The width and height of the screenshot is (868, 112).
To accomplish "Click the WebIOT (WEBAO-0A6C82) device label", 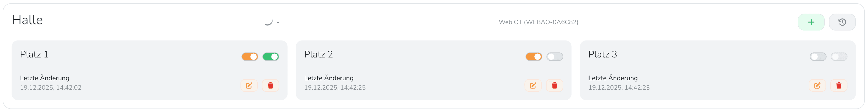I will [538, 22].
